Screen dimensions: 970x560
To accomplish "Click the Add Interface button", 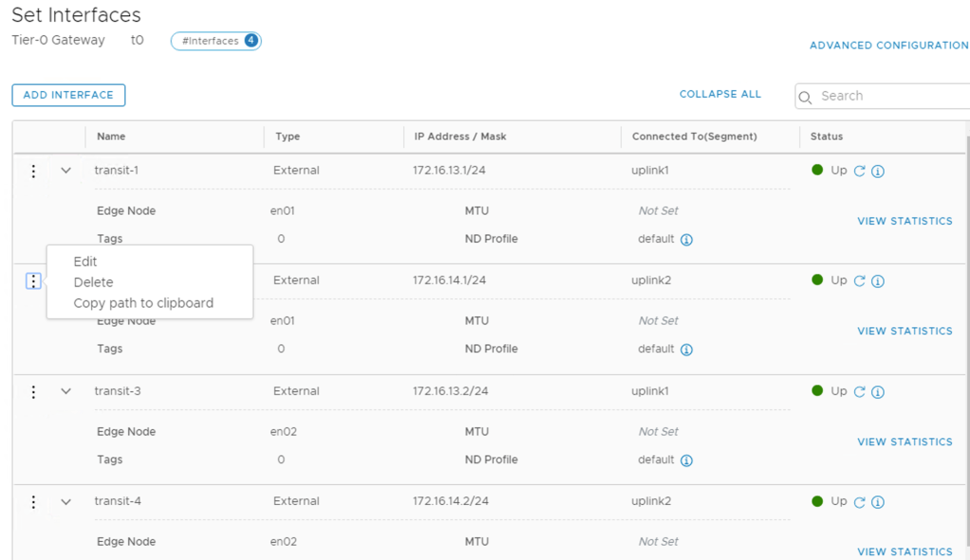I will pos(68,95).
